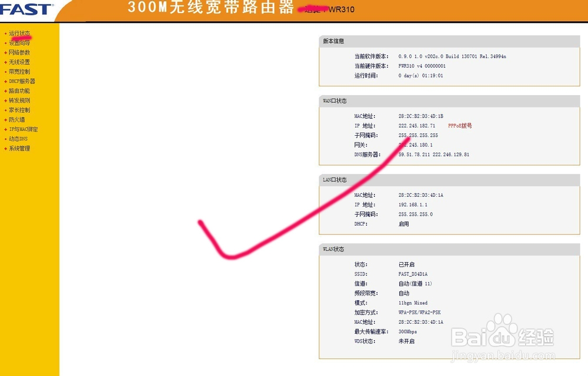Select hardware version FWR310 v4 00000001
The image size is (588, 376).
pos(422,66)
